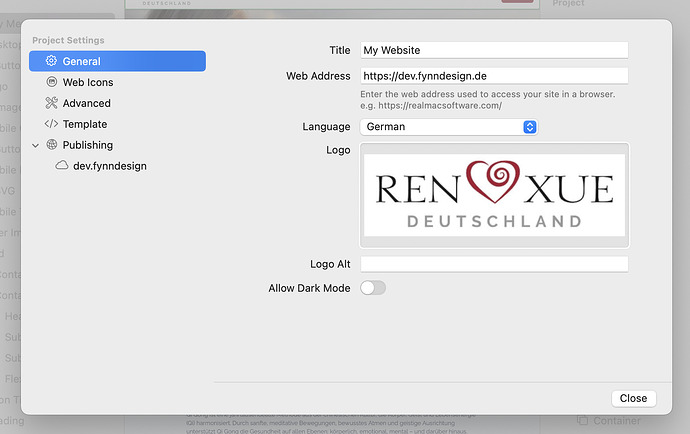This screenshot has height=434, width=690.
Task: Open the Language dropdown set to German
Action: pyautogui.click(x=448, y=127)
